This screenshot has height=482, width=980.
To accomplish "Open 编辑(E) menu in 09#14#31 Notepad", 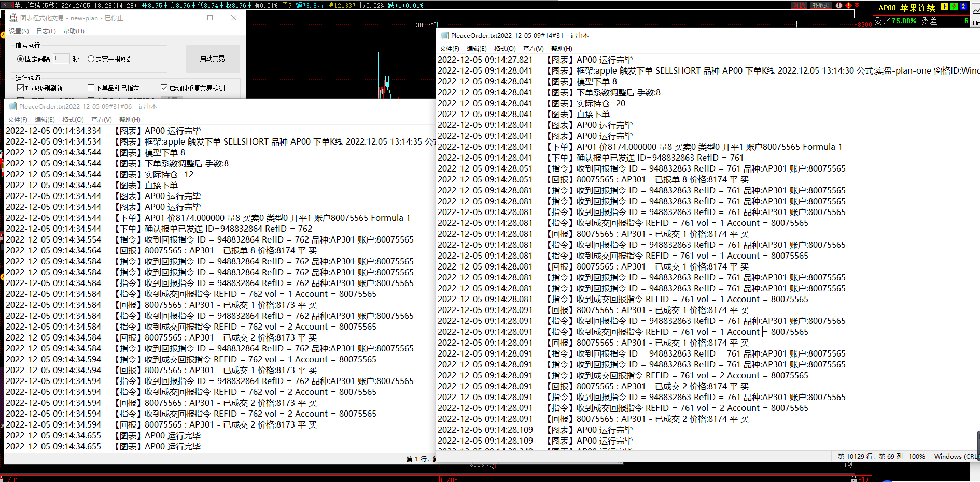I will [477, 49].
